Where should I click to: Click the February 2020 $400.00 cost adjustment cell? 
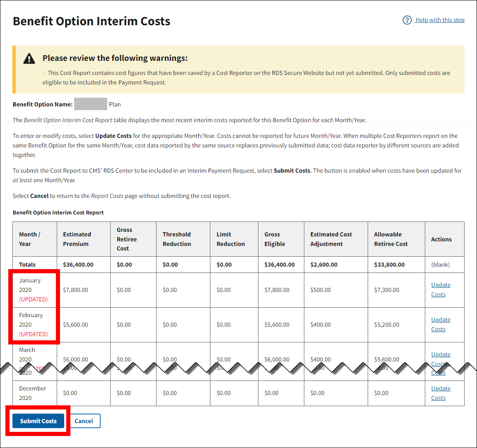click(x=320, y=325)
